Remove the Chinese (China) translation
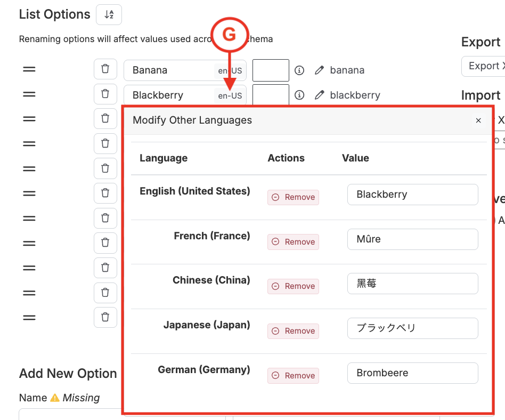Image resolution: width=505 pixels, height=420 pixels. click(293, 286)
